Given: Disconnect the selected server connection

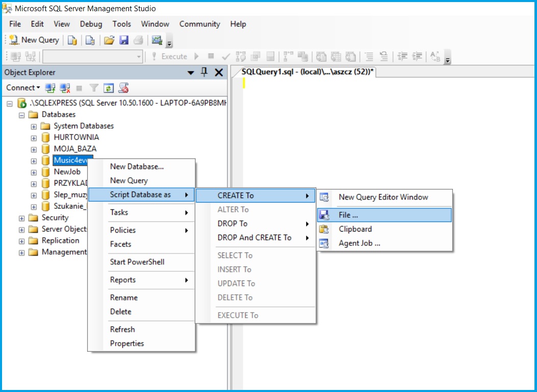Looking at the screenshot, I should pos(64,88).
